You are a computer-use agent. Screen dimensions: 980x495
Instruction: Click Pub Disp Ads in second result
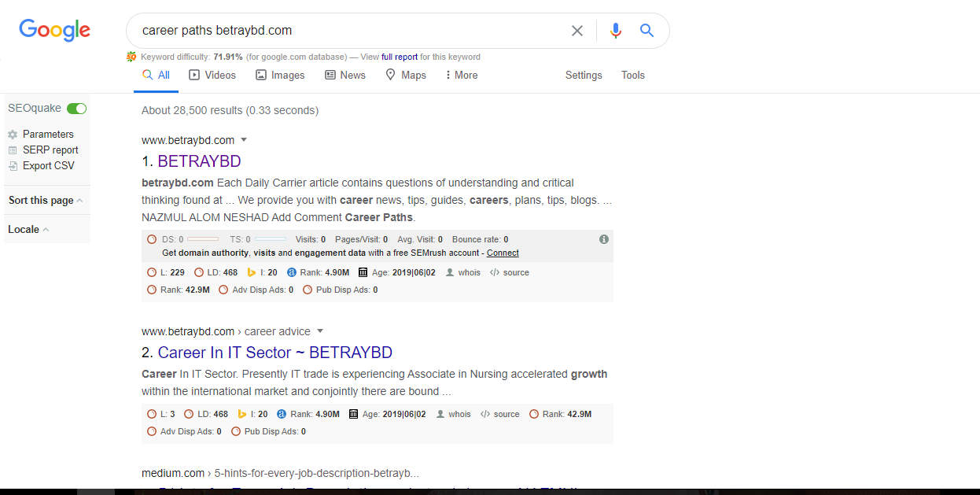click(x=268, y=431)
